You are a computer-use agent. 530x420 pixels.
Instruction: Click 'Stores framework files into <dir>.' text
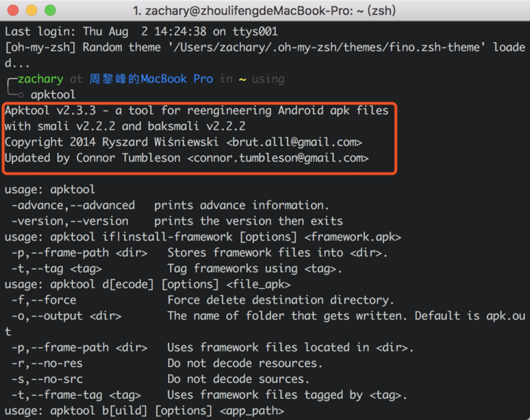278,253
